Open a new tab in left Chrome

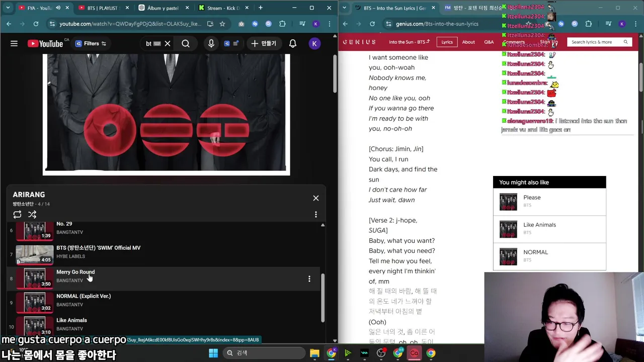click(x=261, y=8)
